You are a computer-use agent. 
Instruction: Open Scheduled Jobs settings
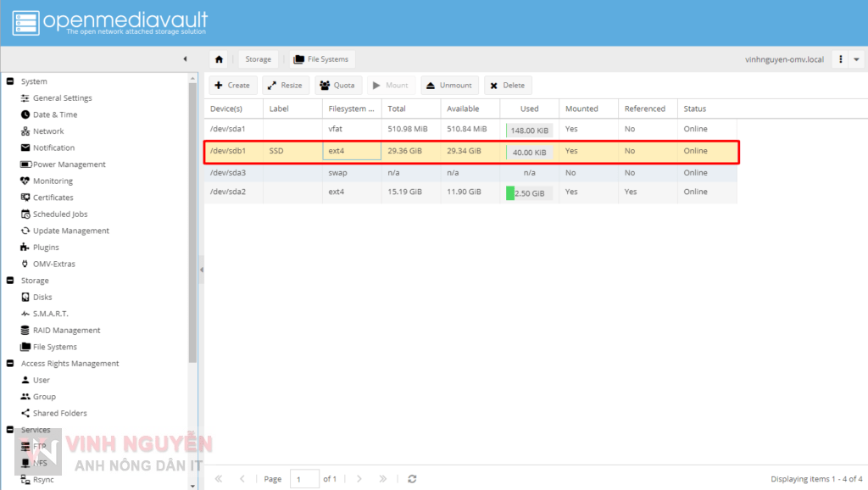pyautogui.click(x=59, y=214)
